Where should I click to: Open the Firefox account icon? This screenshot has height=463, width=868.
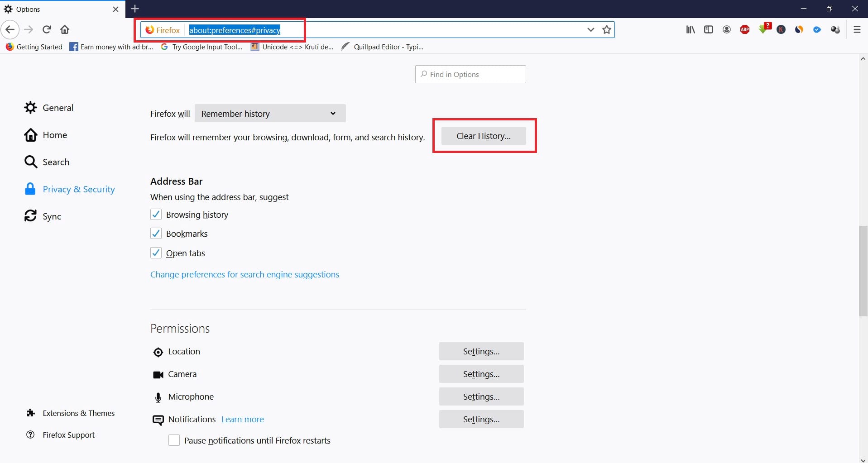click(x=726, y=29)
